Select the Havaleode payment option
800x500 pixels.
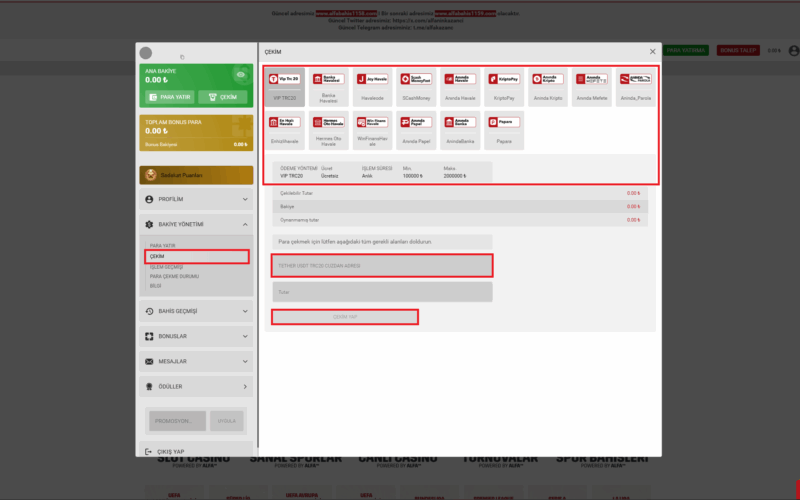[x=372, y=87]
